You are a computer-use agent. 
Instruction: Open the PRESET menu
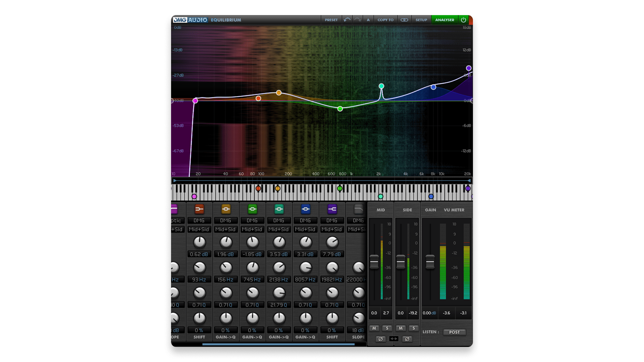[x=331, y=20]
